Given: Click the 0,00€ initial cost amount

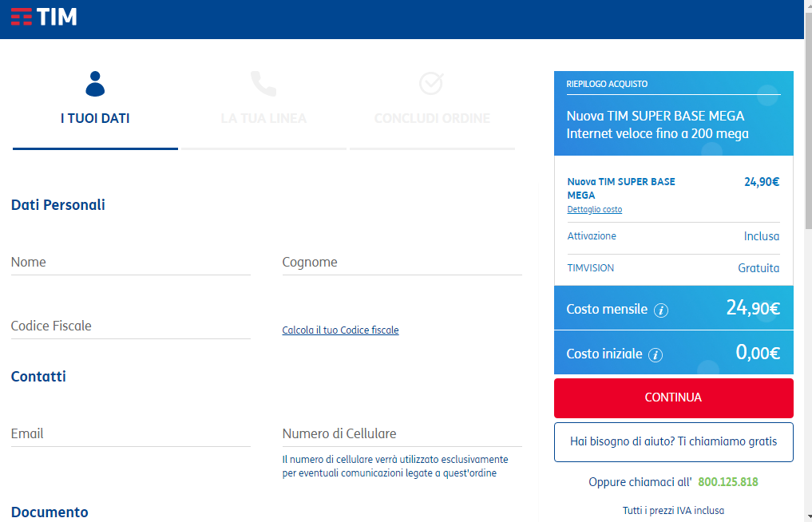Looking at the screenshot, I should tap(758, 353).
